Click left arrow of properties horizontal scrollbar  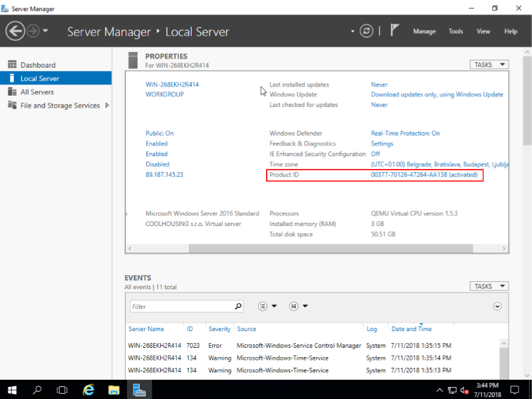130,249
